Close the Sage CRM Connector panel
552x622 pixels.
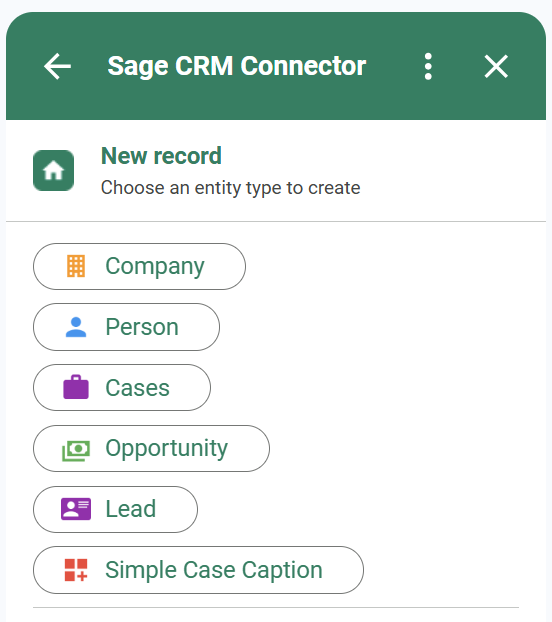pyautogui.click(x=496, y=66)
